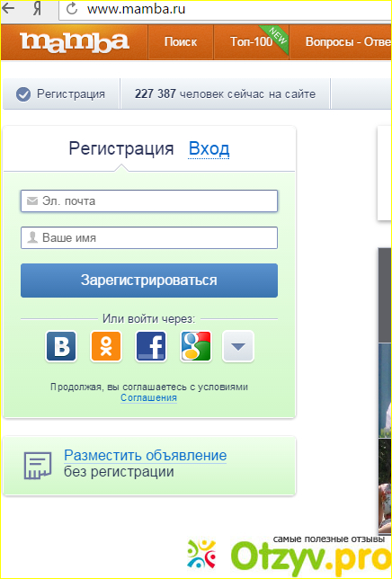This screenshot has width=392, height=579.
Task: Sign in with VKontakte icon
Action: point(61,346)
